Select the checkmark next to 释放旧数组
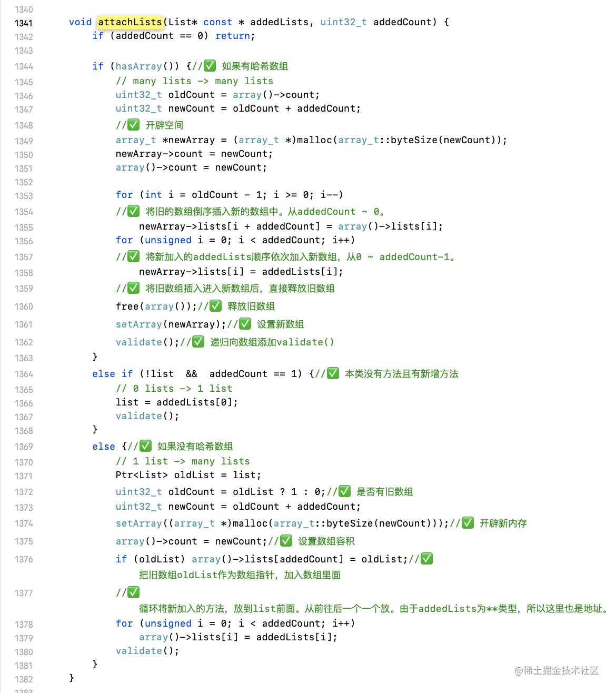The image size is (616, 693). pyautogui.click(x=215, y=305)
